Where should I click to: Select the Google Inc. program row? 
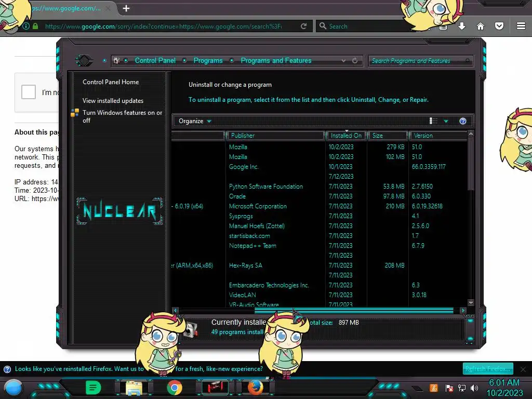pyautogui.click(x=319, y=167)
